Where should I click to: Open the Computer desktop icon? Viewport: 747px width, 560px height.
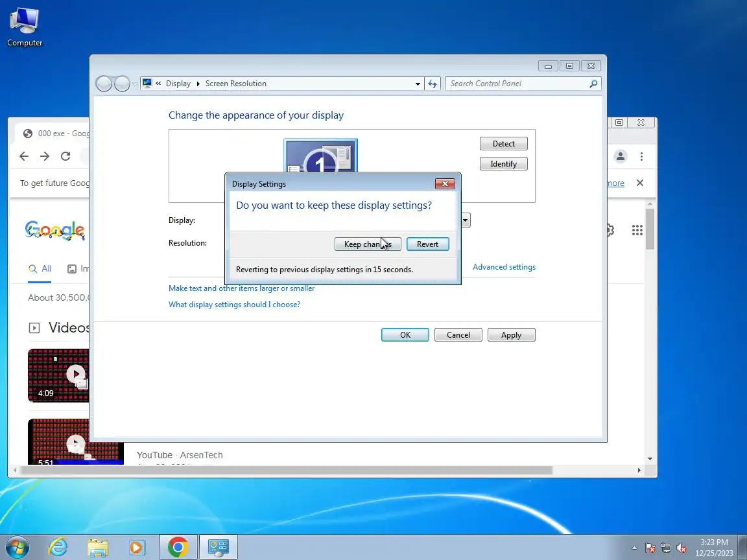coord(24,27)
